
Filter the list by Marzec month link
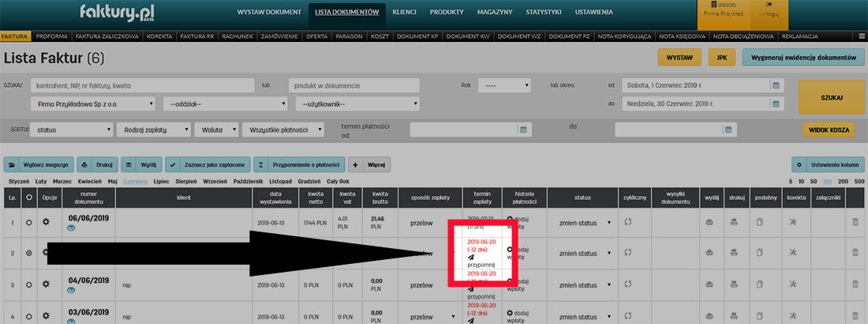62,181
